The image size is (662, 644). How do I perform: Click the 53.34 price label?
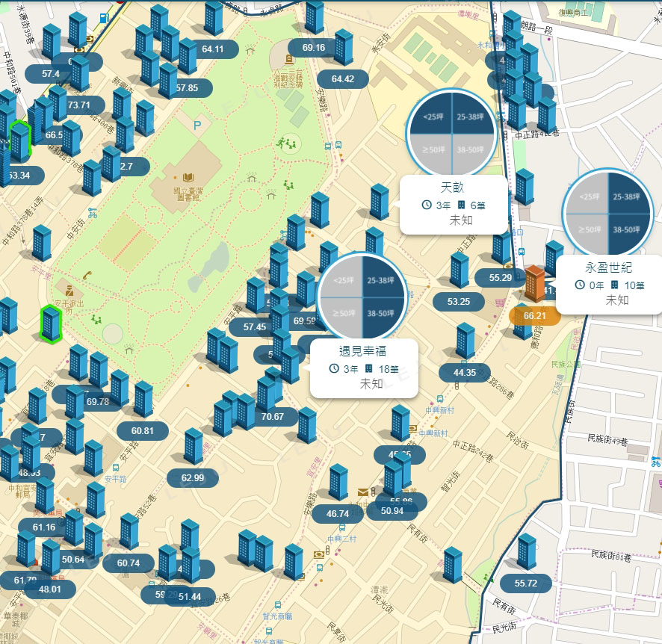19,175
